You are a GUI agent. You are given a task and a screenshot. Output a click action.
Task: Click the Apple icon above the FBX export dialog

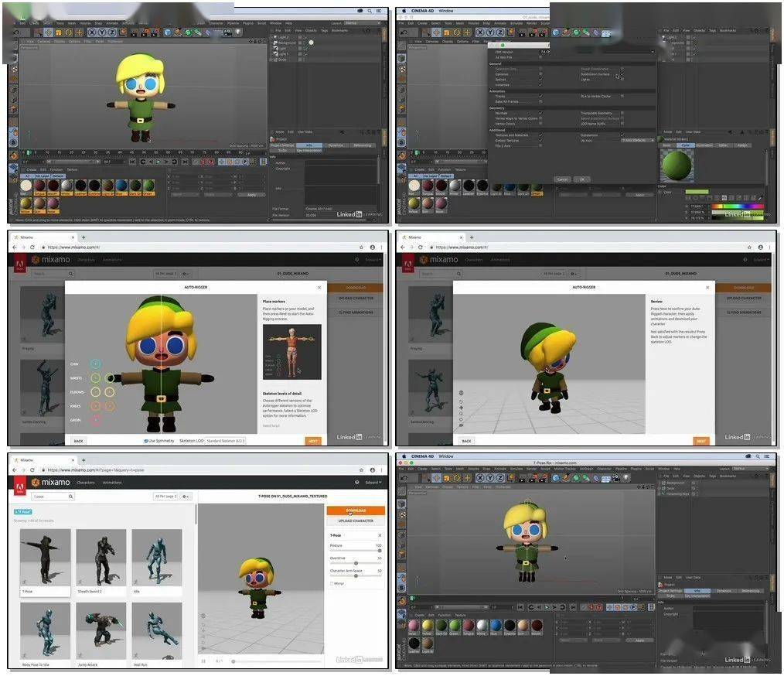(404, 11)
